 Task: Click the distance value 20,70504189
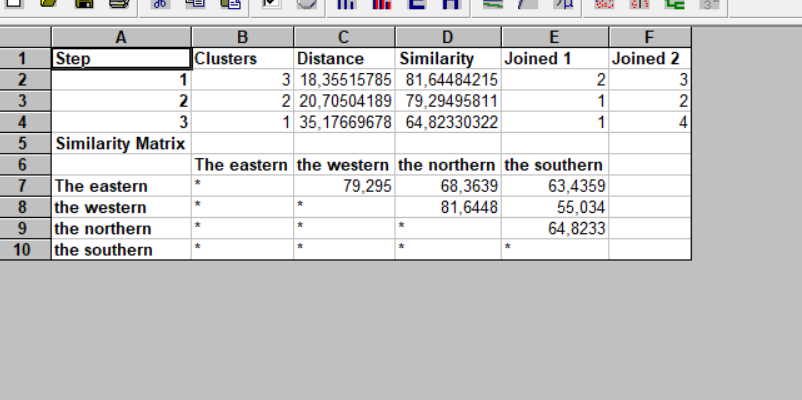pyautogui.click(x=344, y=101)
